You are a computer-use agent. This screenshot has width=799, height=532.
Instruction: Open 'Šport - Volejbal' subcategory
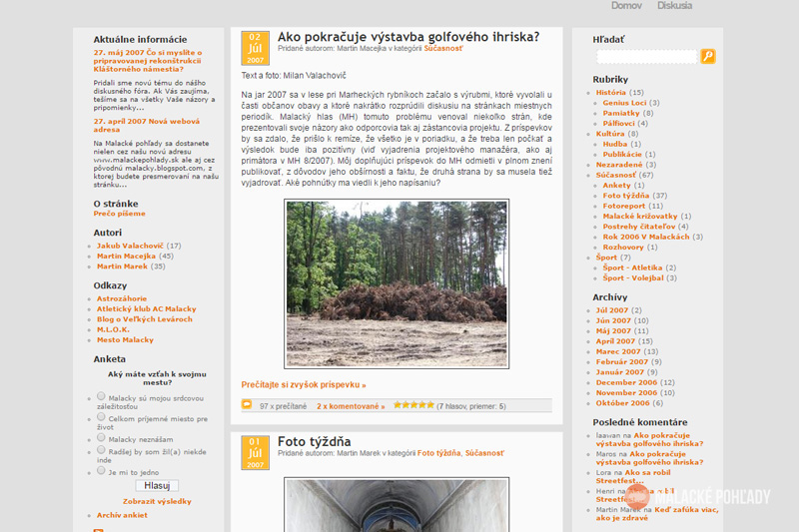coord(633,277)
